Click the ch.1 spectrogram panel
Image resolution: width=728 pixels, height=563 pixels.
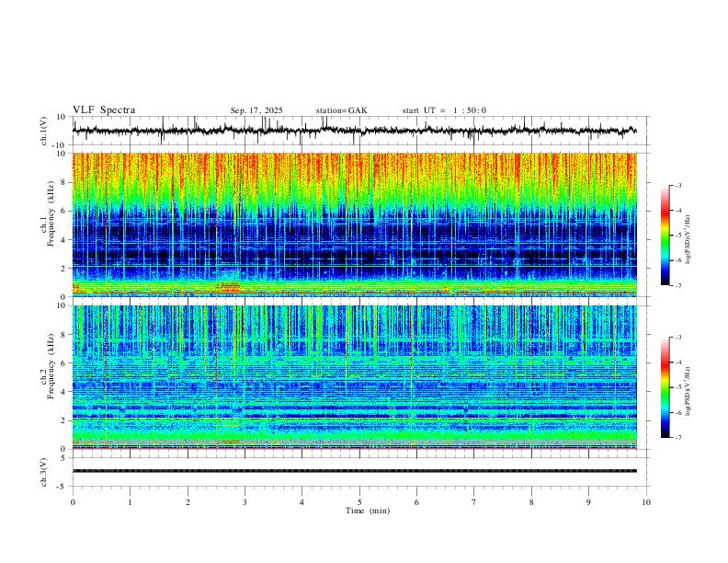[x=355, y=224]
